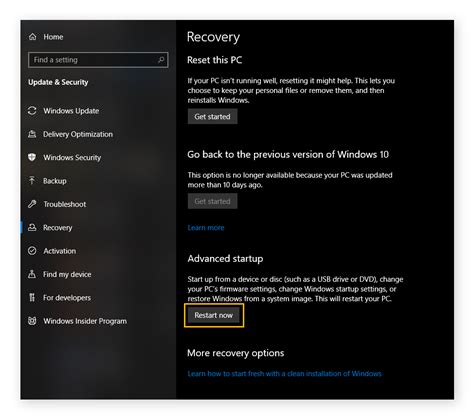Click the Activation checkmark circle icon
The height and width of the screenshot is (419, 474).
click(32, 251)
